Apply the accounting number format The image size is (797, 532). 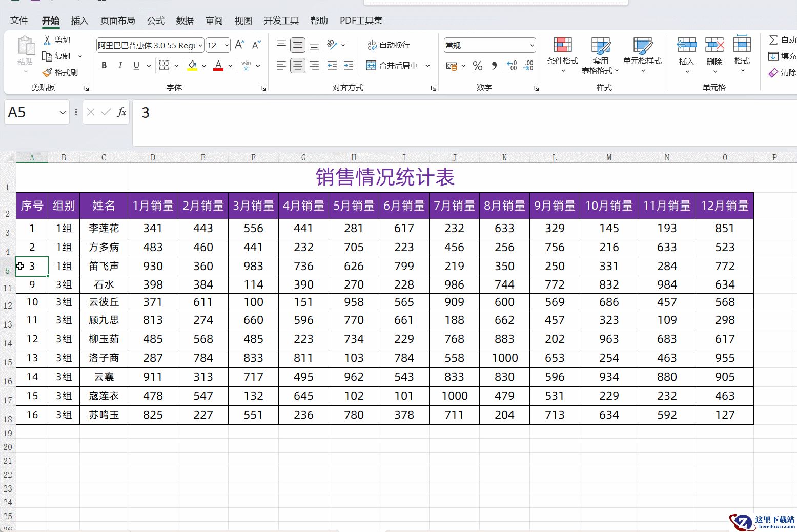coord(451,66)
